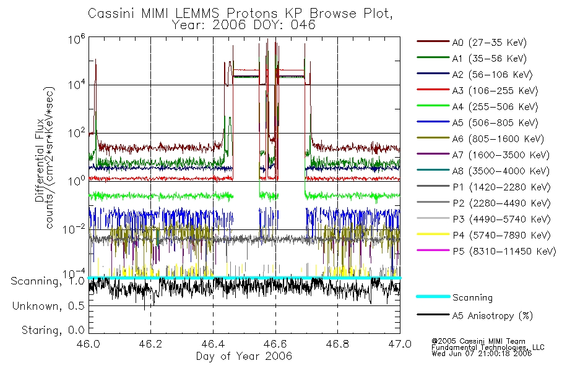Viewport: 588px width, 371px height.
Task: Click the bright green A4 legend line
Action: 433,106
